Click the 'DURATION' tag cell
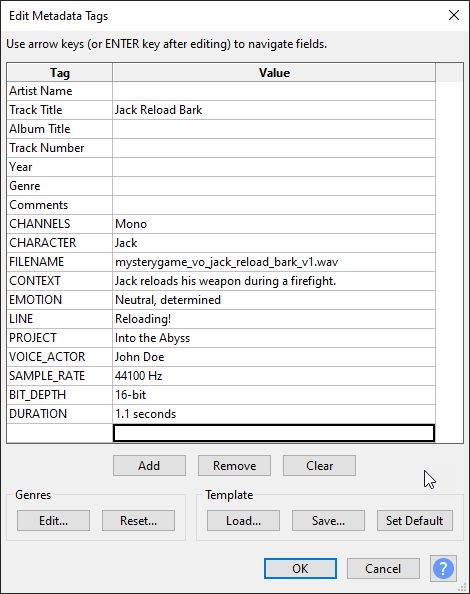Screen dimensions: 470x594 click(x=59, y=414)
